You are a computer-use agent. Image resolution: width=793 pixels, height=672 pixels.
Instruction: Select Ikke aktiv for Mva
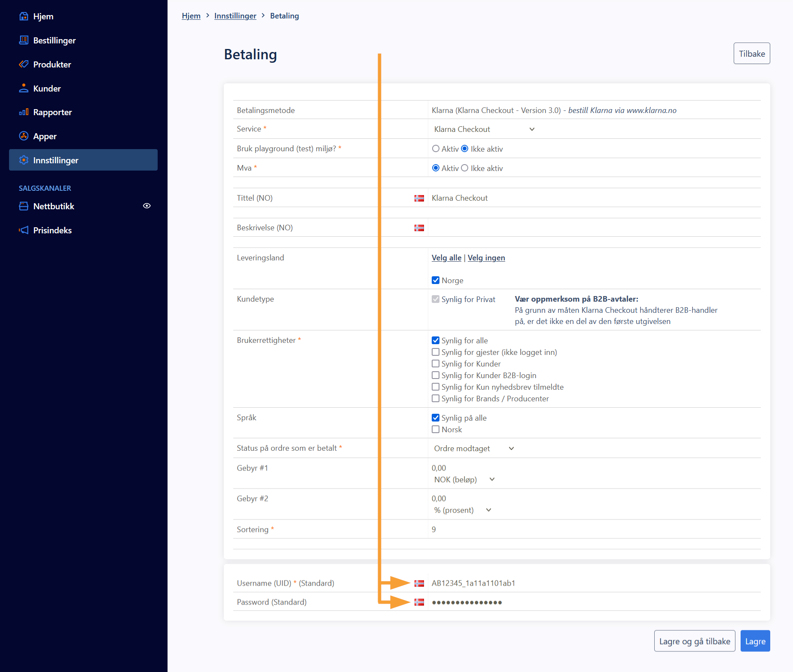[465, 168]
